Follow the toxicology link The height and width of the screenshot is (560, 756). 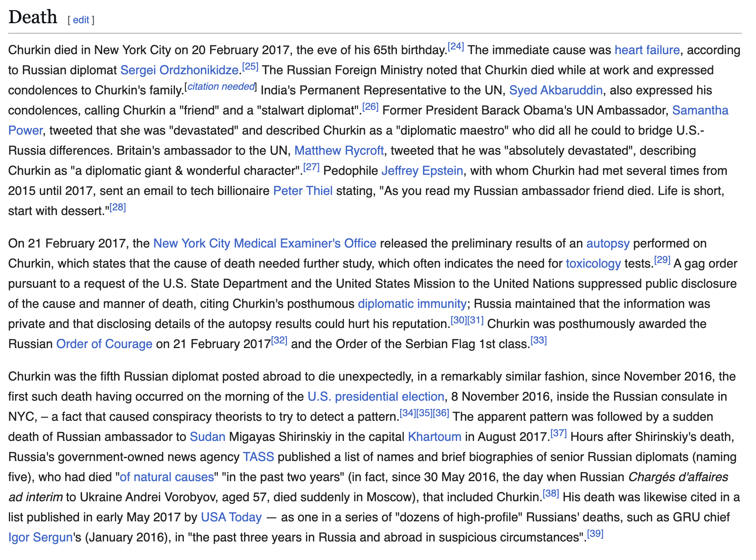[593, 264]
